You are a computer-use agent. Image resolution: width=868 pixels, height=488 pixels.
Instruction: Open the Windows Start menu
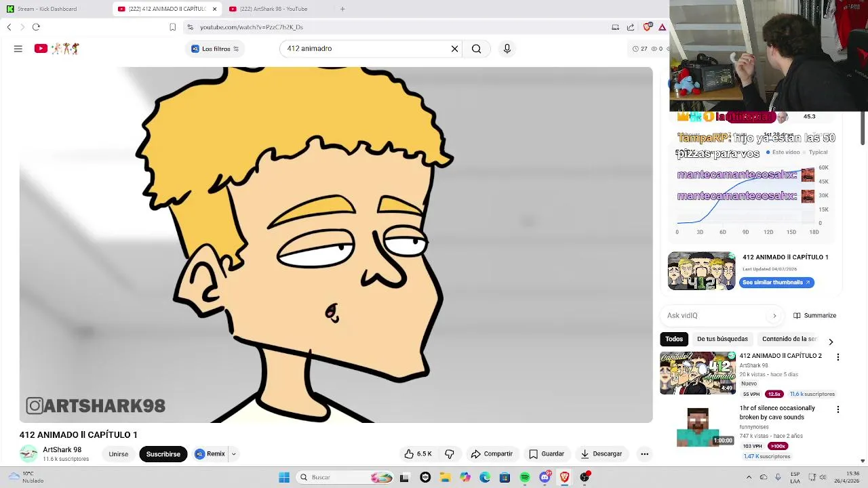[x=284, y=477]
